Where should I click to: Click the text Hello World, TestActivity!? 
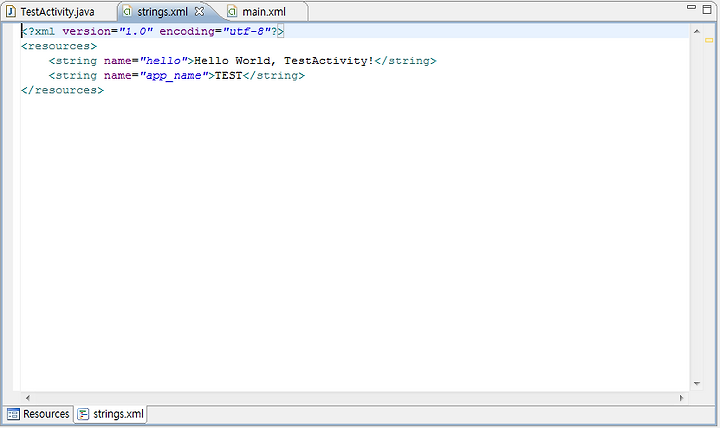284,61
